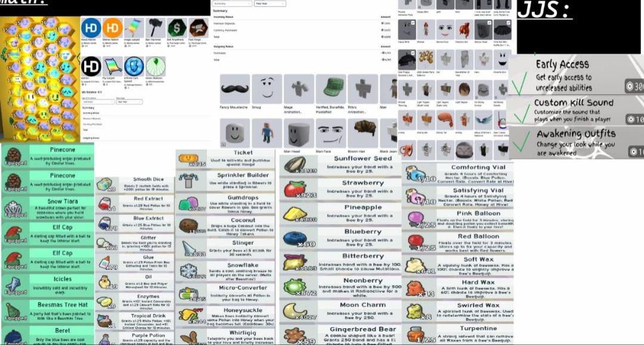The width and height of the screenshot is (644, 345).
Task: Open the Ban Hammer game pass
Action: (155, 28)
